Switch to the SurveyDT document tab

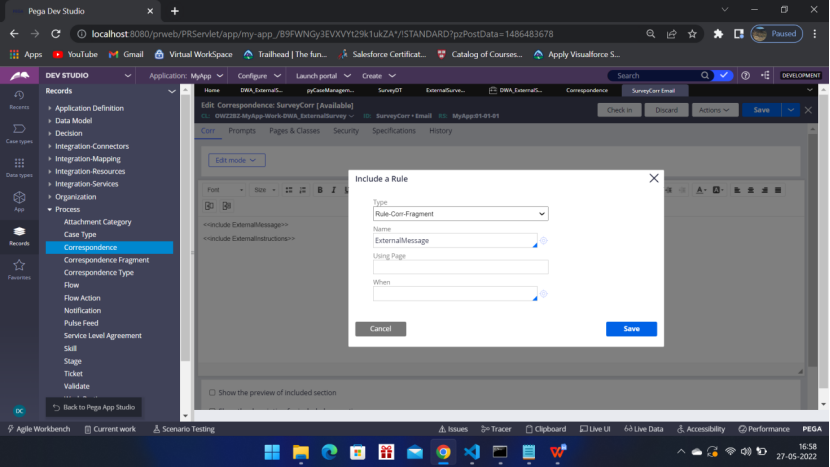(x=390, y=91)
